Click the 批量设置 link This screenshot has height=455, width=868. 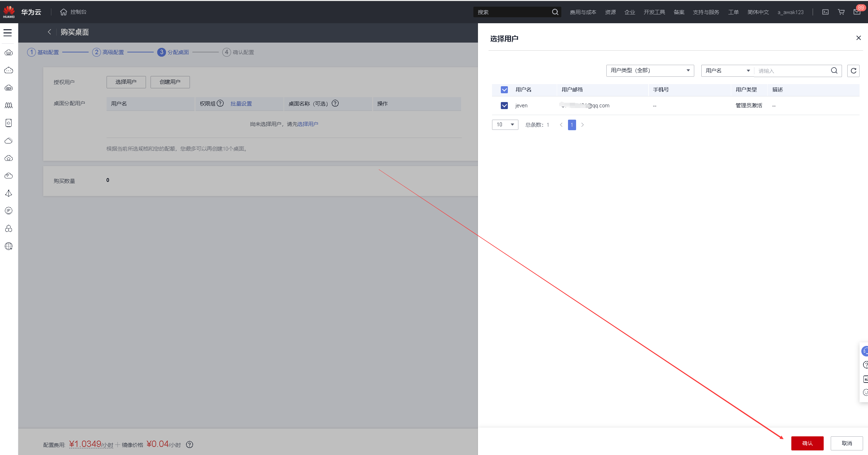point(241,104)
